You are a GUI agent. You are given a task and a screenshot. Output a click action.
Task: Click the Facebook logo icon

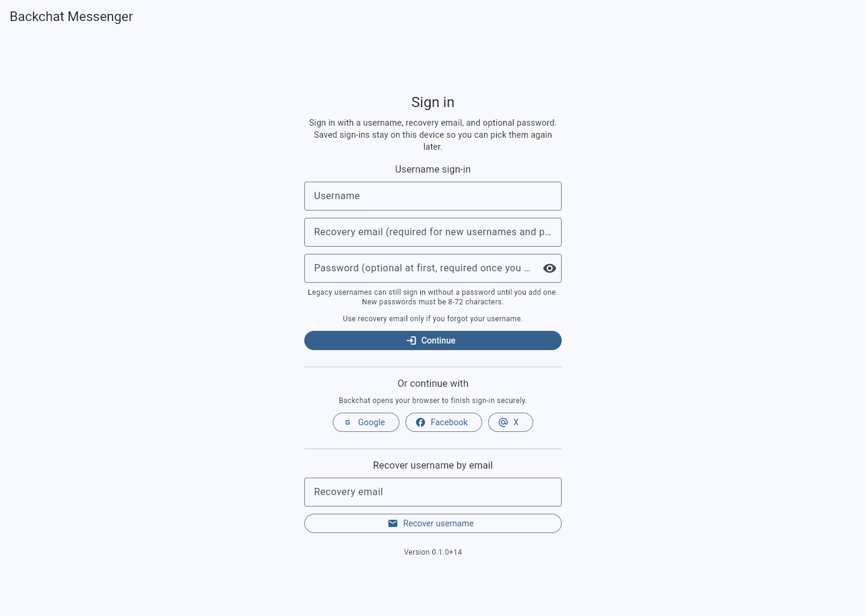(x=420, y=422)
